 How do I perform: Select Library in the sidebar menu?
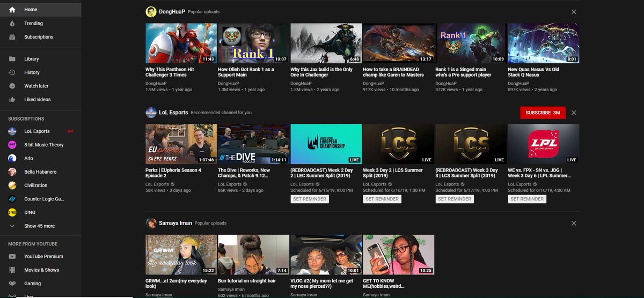tap(40, 59)
